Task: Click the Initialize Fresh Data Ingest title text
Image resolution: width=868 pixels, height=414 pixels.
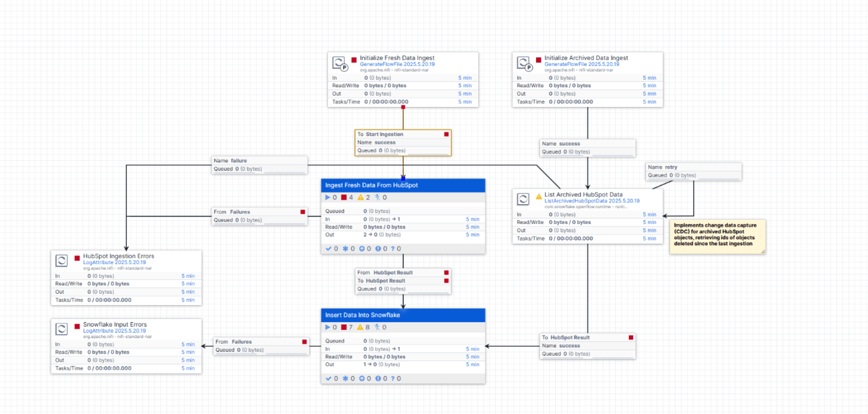Action: (397, 58)
